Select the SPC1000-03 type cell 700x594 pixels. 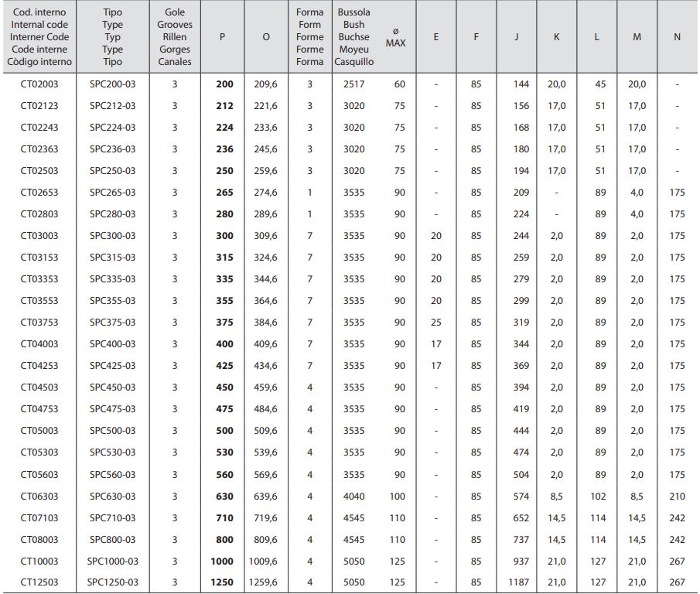tap(112, 561)
